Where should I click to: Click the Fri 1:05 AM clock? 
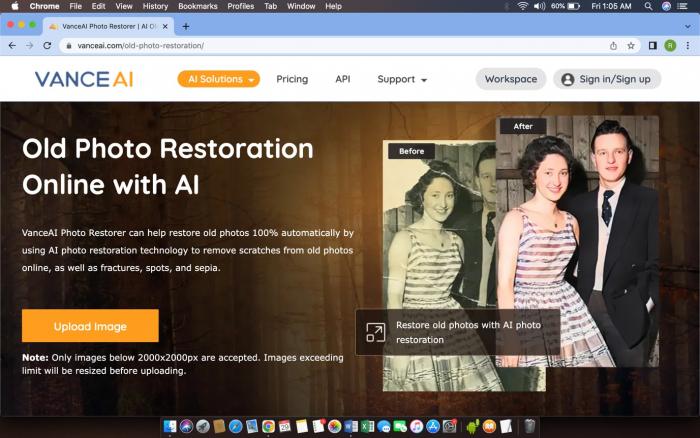(611, 6)
